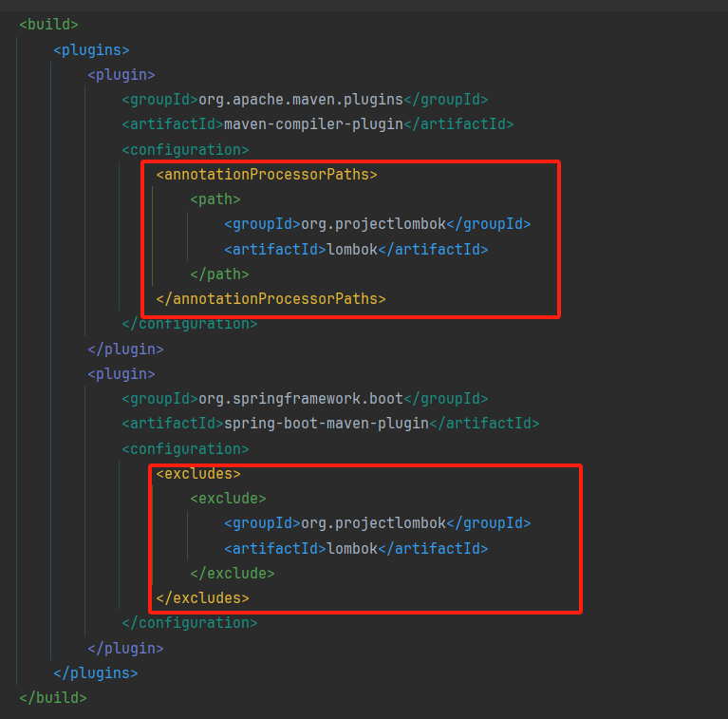Click the closing </build> tag

click(x=53, y=698)
